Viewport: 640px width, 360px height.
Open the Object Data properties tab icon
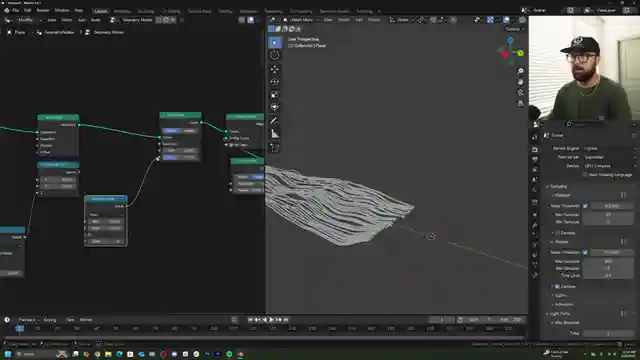535,264
